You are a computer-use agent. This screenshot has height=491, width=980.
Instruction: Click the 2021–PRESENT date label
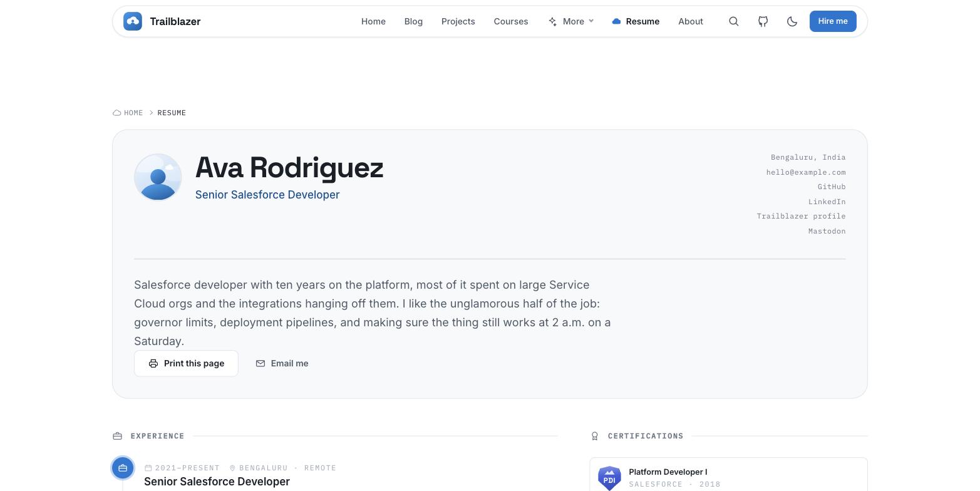[187, 468]
